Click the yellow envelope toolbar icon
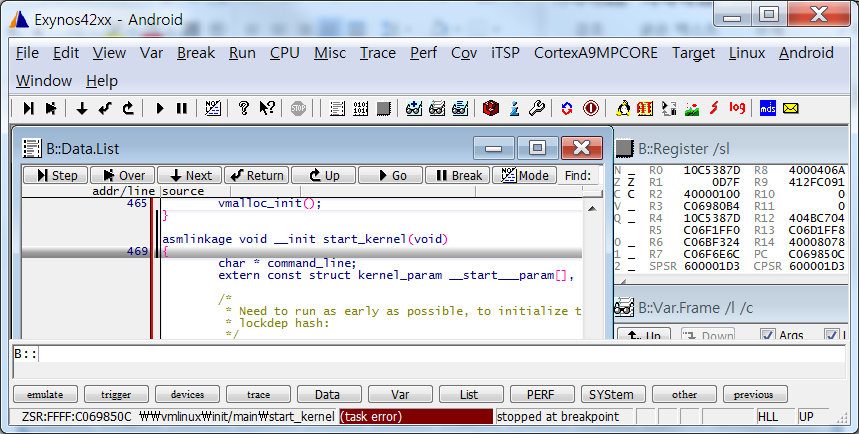This screenshot has height=434, width=859. pyautogui.click(x=790, y=108)
